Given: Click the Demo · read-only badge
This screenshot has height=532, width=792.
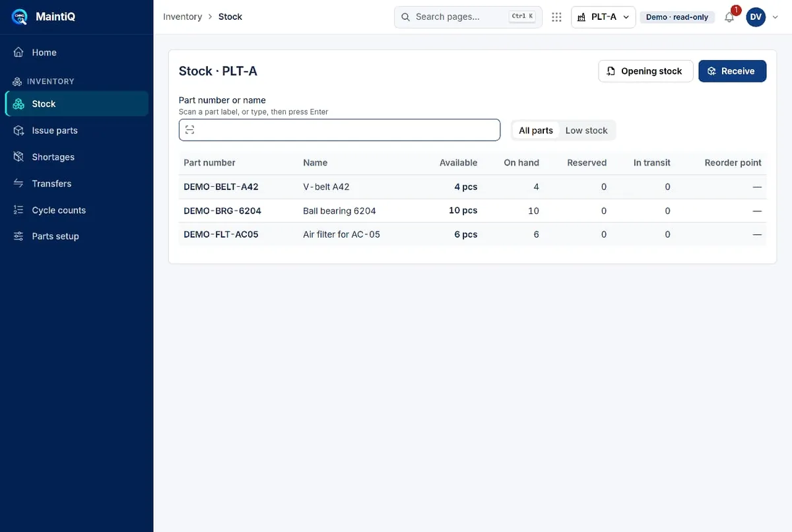Looking at the screenshot, I should [677, 17].
